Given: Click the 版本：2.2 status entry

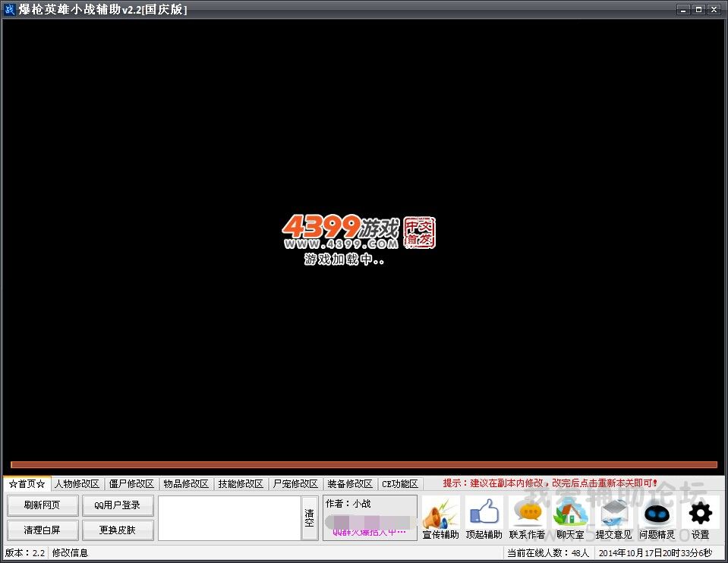Looking at the screenshot, I should (x=25, y=553).
